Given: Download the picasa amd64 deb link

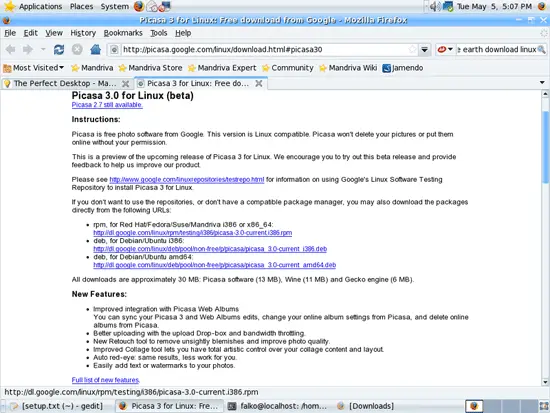Looking at the screenshot, I should click(215, 265).
